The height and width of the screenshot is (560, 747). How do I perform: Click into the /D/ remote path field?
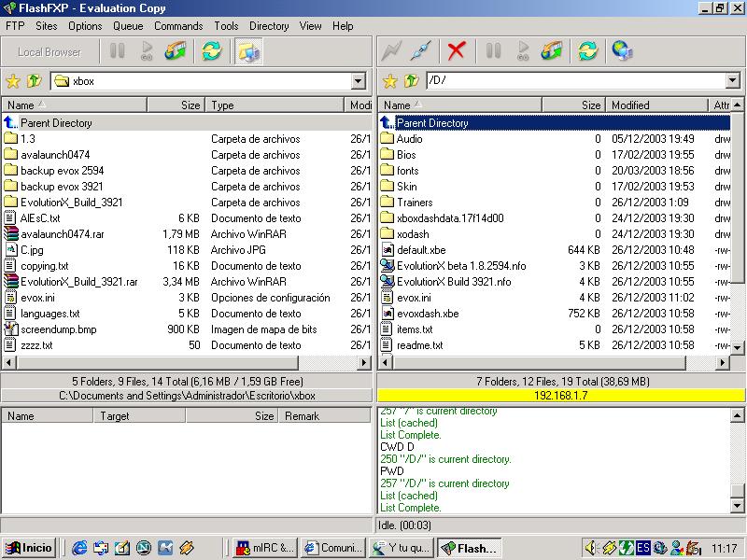pos(576,80)
